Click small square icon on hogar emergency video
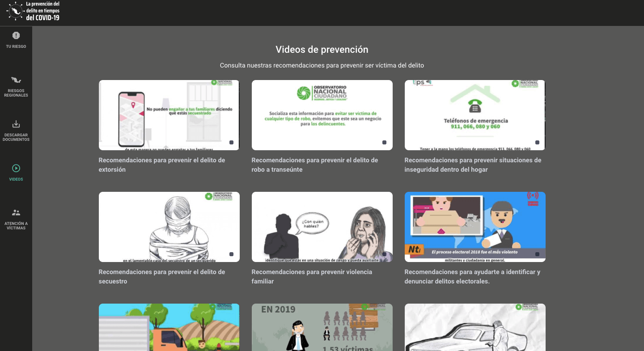 [x=537, y=143]
